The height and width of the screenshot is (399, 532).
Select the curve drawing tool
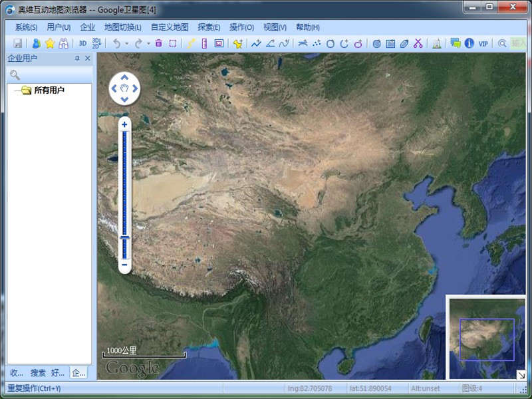click(x=285, y=43)
